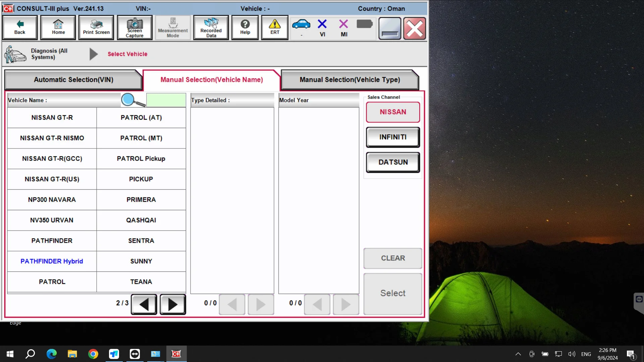644x362 pixels.
Task: Click Model Year next page arrow
Action: coord(346,304)
